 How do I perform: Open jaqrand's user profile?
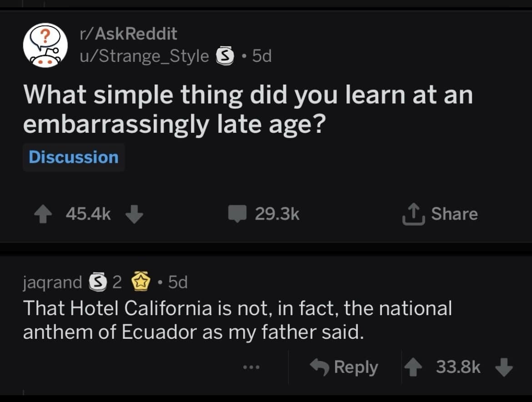(51, 282)
